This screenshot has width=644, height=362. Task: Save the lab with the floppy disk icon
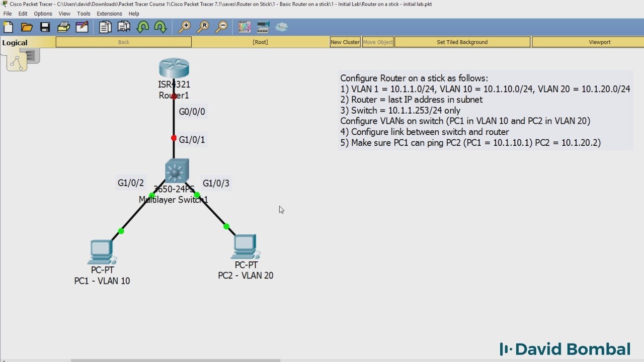pyautogui.click(x=45, y=27)
